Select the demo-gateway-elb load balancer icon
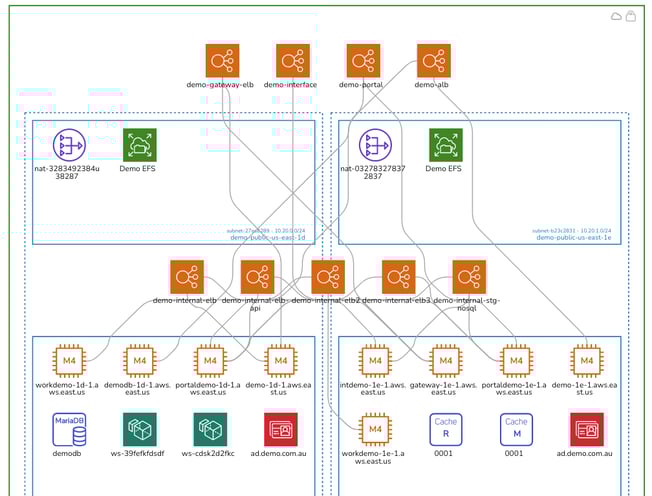This screenshot has width=652, height=496. point(221,60)
